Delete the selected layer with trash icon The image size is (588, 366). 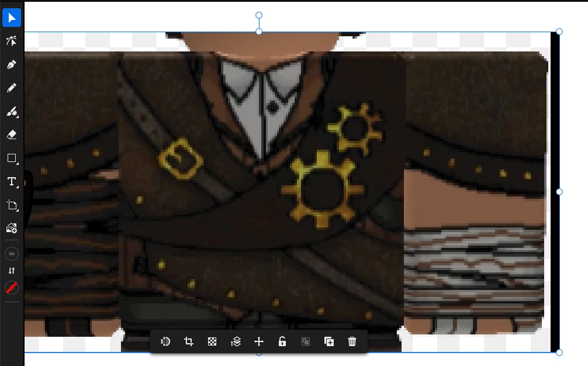click(x=352, y=341)
